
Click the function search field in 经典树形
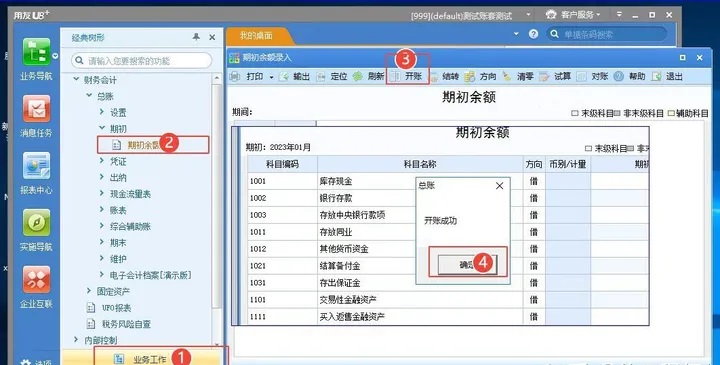[141, 61]
